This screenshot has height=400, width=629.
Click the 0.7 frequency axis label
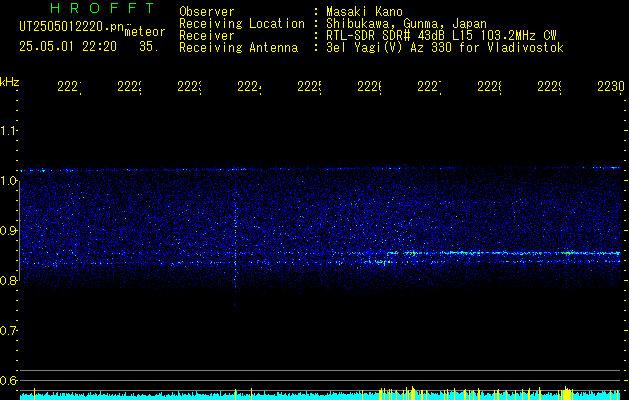coord(8,331)
